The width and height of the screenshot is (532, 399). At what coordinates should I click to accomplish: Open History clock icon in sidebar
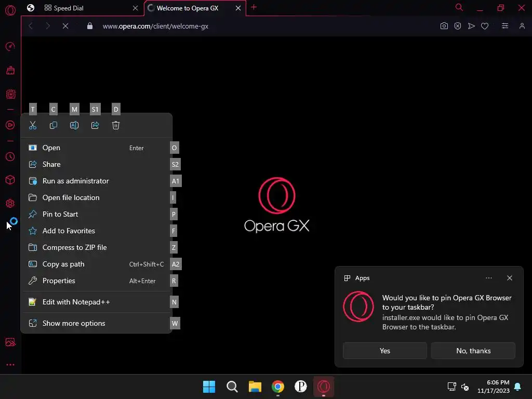[10, 156]
